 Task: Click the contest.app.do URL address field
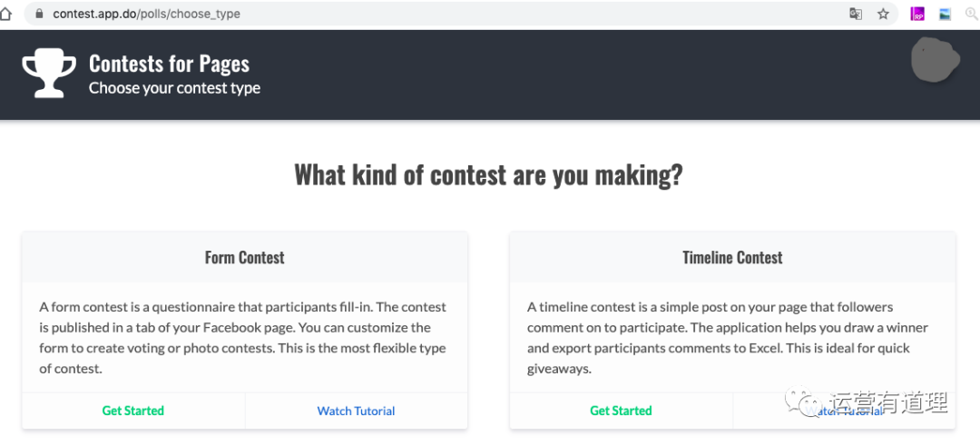pyautogui.click(x=363, y=14)
